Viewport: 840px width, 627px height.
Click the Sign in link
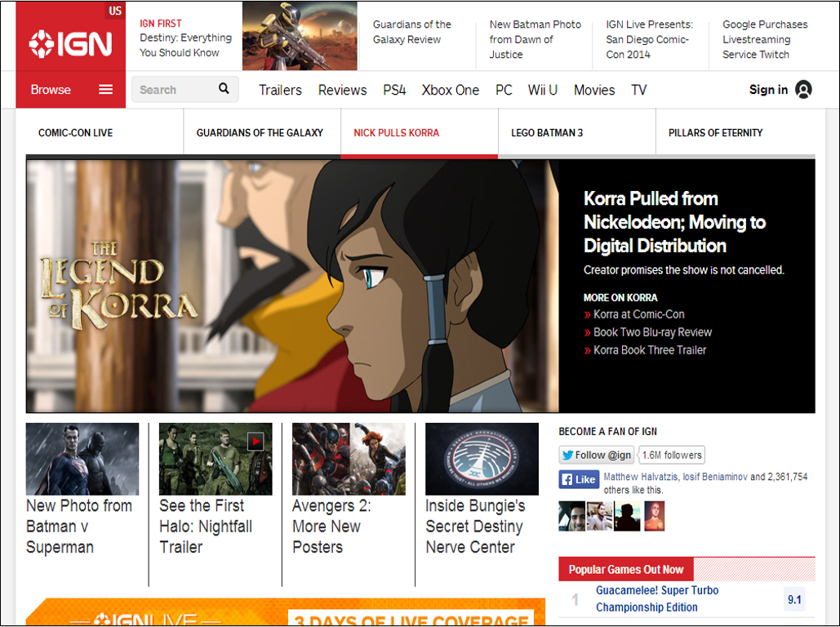768,90
